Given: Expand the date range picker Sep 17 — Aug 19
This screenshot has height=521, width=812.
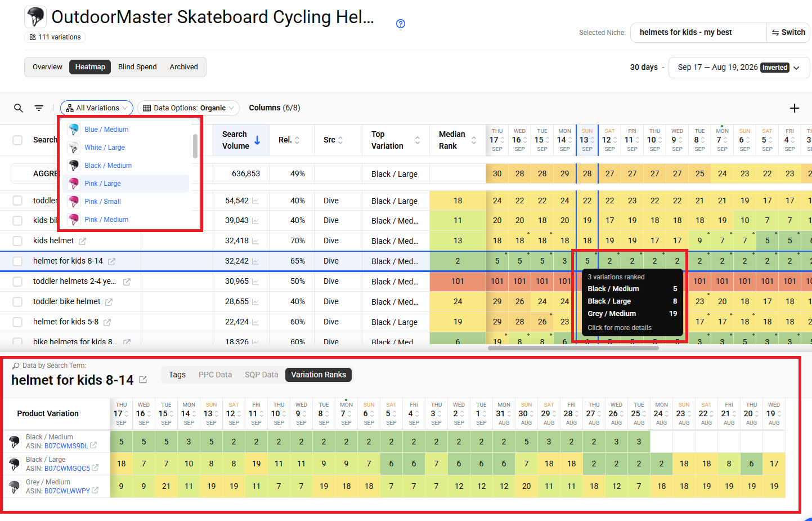Looking at the screenshot, I should 739,68.
